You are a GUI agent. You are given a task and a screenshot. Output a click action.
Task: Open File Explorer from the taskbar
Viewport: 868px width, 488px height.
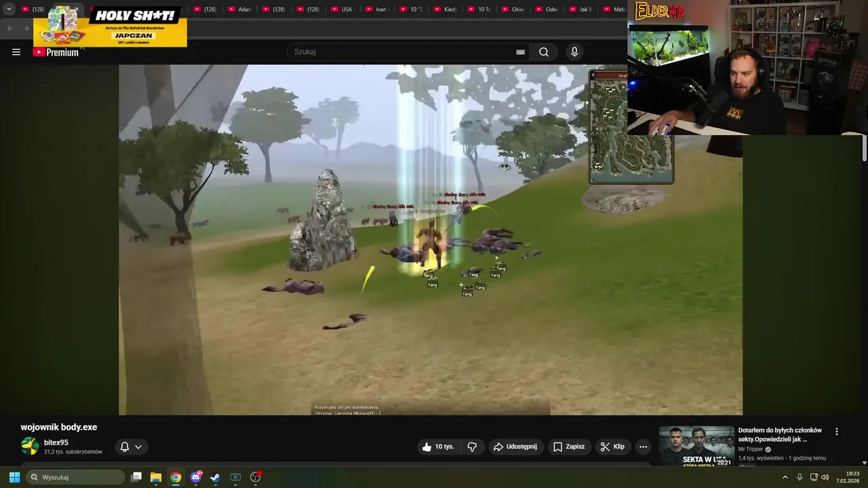[x=156, y=477]
